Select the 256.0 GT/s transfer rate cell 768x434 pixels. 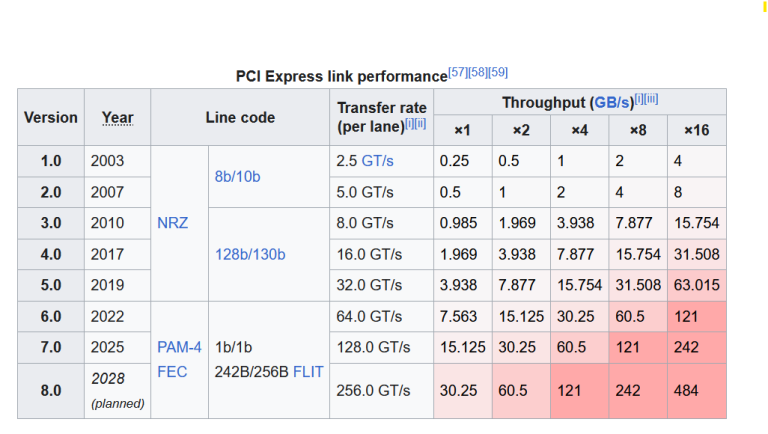382,391
